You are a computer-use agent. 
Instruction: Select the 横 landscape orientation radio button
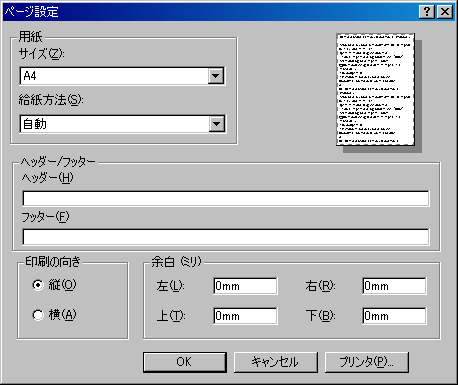pos(38,315)
